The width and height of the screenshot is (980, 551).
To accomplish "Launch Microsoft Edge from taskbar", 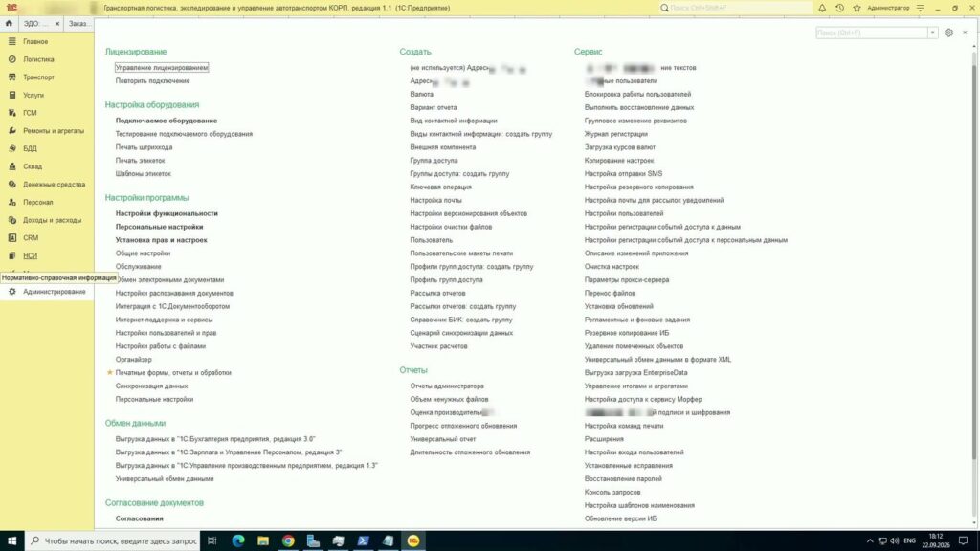I will (x=238, y=540).
